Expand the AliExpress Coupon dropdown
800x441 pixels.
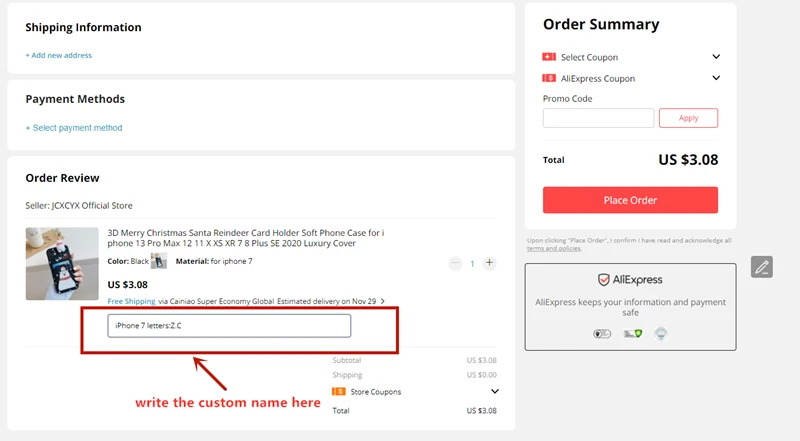pyautogui.click(x=716, y=78)
